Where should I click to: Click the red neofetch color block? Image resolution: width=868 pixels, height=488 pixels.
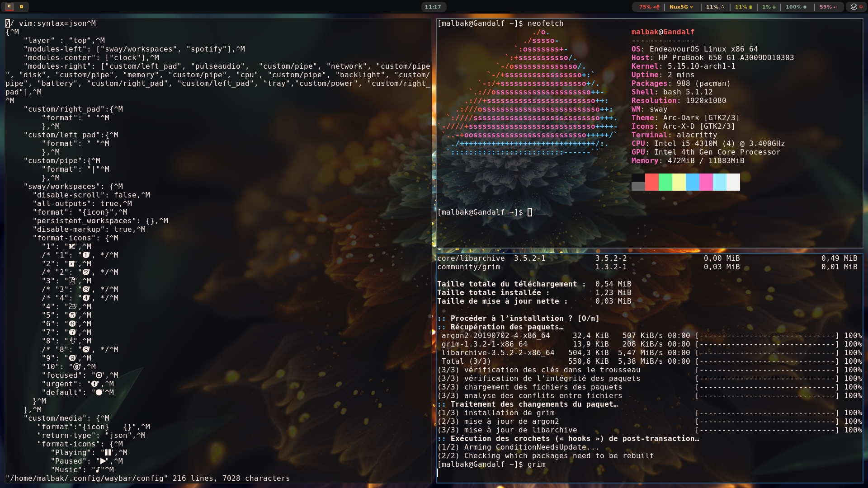click(651, 182)
